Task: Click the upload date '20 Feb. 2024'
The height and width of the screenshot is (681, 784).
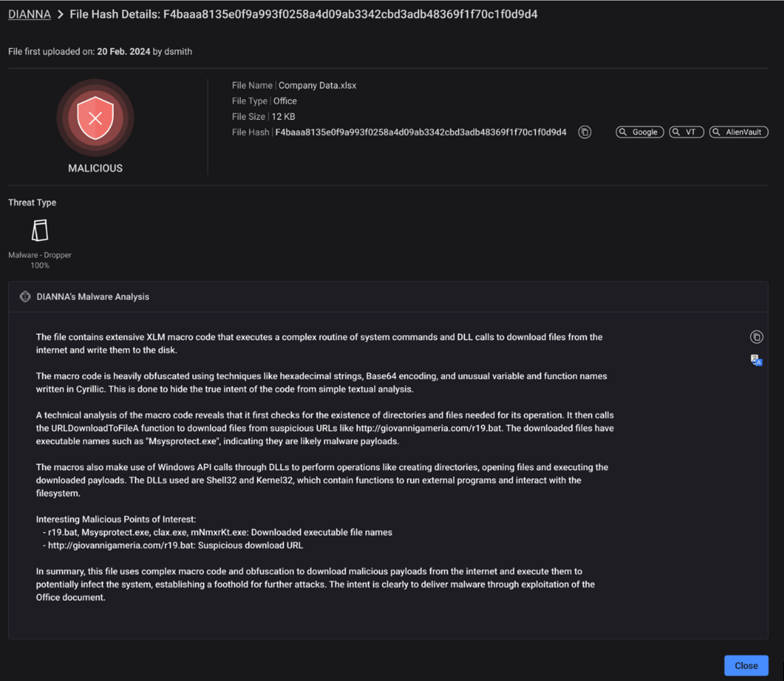Action: click(x=124, y=51)
